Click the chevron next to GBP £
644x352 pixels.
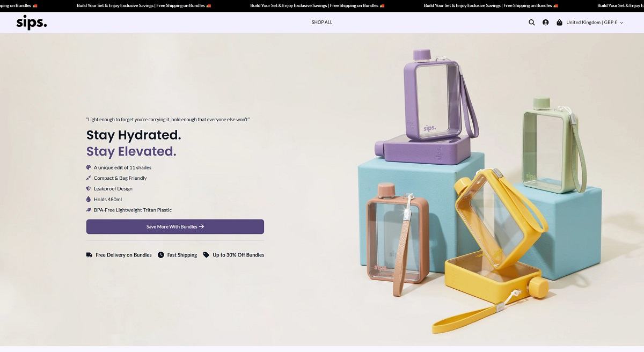(621, 23)
